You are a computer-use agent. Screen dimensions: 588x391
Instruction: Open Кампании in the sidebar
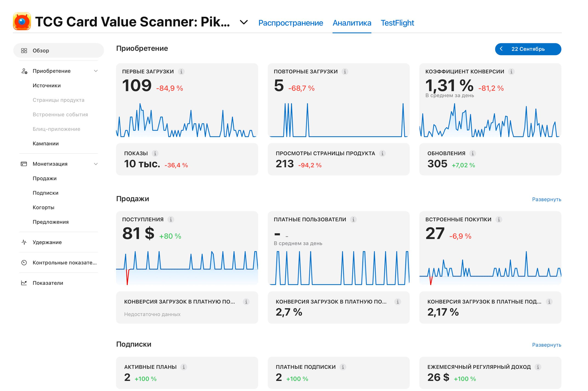(46, 144)
